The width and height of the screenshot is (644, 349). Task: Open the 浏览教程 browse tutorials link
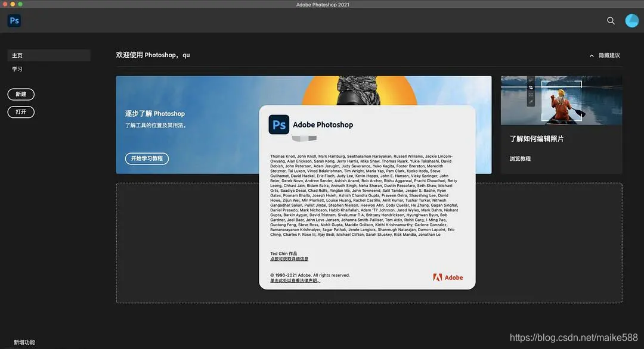pyautogui.click(x=520, y=158)
